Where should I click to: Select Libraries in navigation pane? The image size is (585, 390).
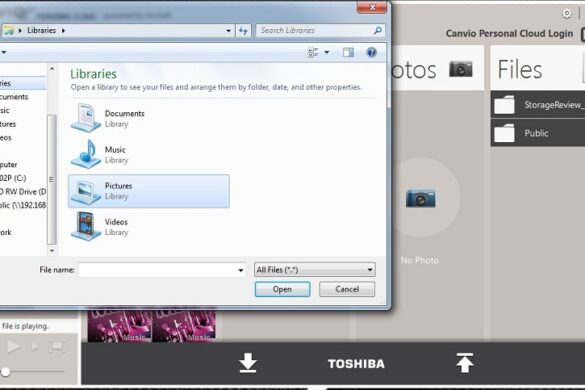(x=23, y=83)
